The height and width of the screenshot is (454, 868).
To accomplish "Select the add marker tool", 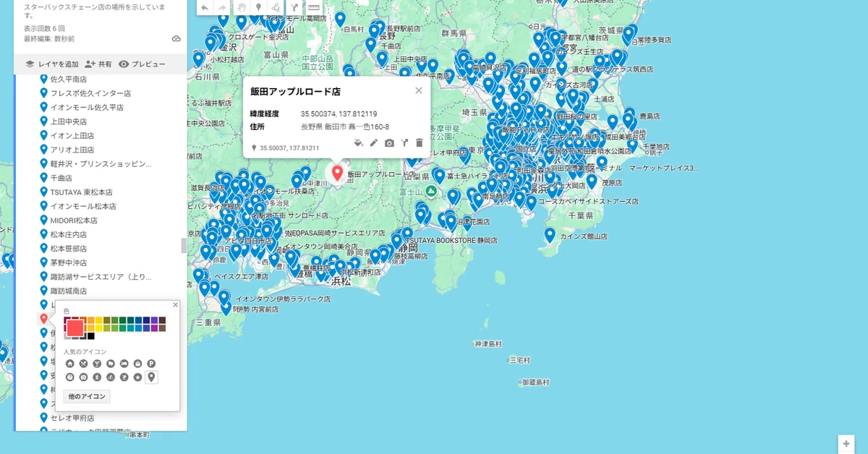I will coord(258,7).
